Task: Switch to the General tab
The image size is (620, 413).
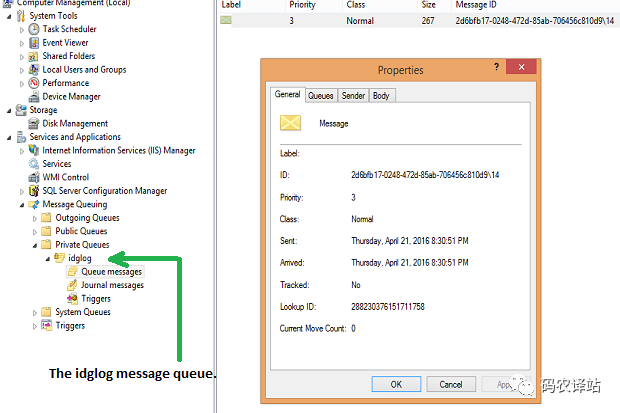Action: 287,94
